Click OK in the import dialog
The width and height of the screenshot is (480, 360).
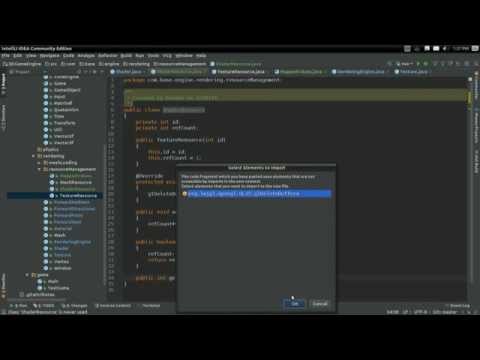(x=294, y=304)
